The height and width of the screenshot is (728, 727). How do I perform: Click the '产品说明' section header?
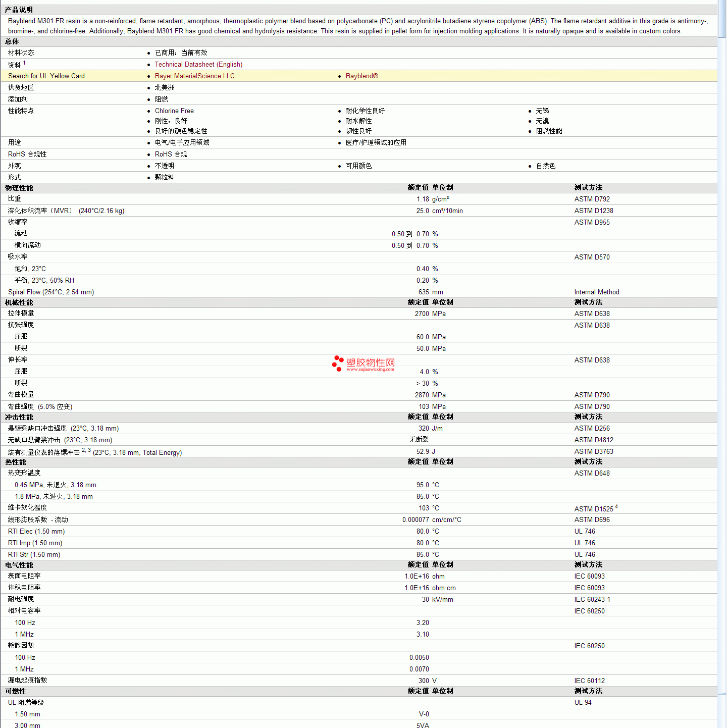19,10
